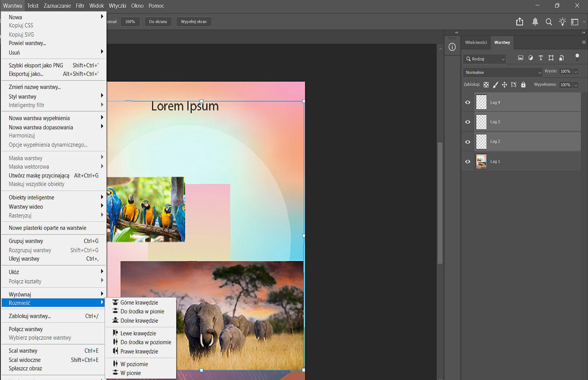Select Górne krawędzie in the submenu
Screen dimensions: 588x380
coord(139,302)
